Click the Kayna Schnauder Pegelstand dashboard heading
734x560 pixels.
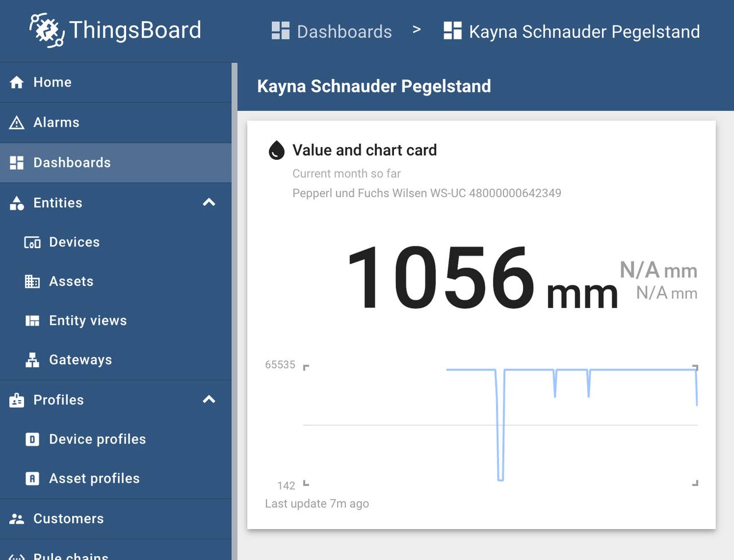point(374,86)
